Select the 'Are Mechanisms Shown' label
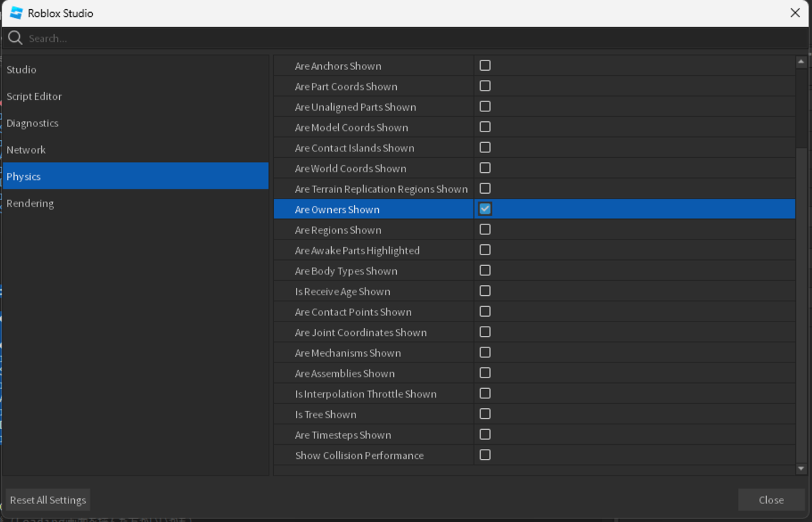This screenshot has height=522, width=812. click(x=348, y=353)
